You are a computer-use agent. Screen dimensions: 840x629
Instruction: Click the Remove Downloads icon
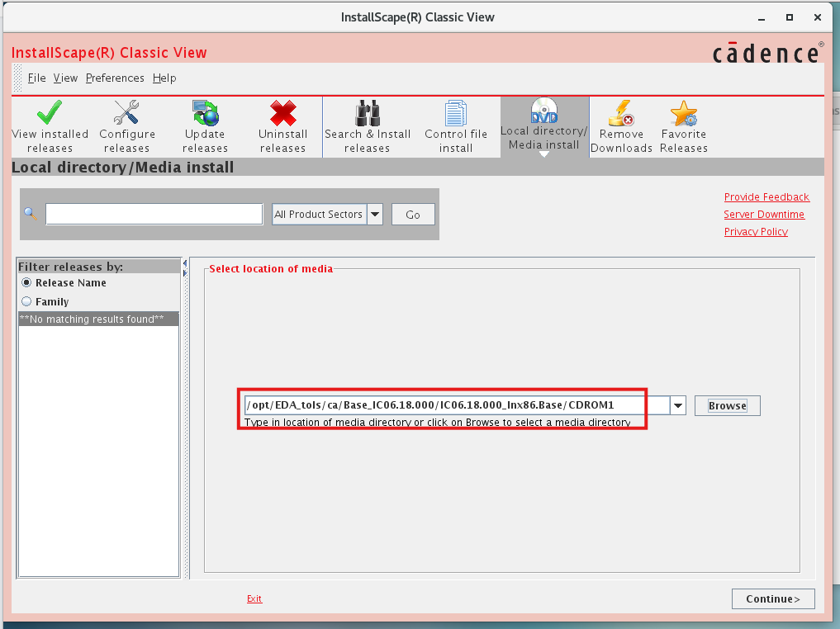[621, 112]
